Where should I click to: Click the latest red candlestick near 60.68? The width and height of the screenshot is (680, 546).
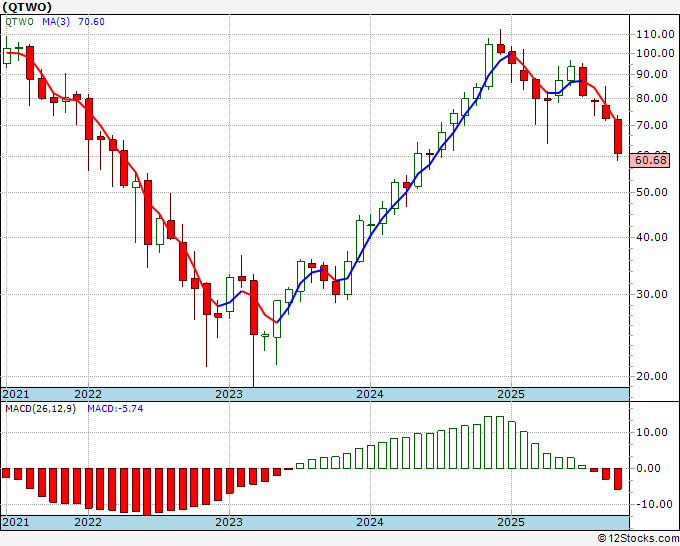618,136
